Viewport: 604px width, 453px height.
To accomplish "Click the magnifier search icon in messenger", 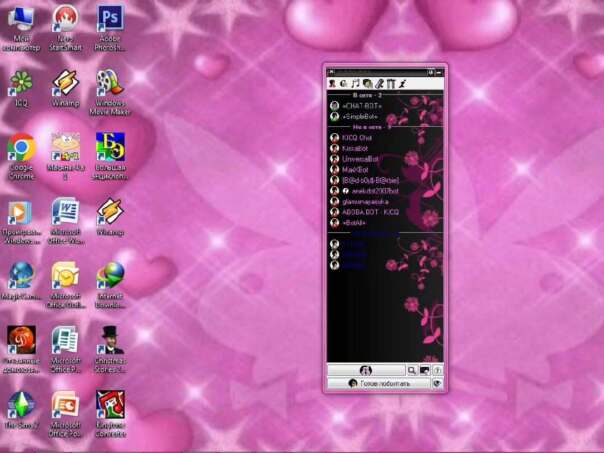I will 412,370.
